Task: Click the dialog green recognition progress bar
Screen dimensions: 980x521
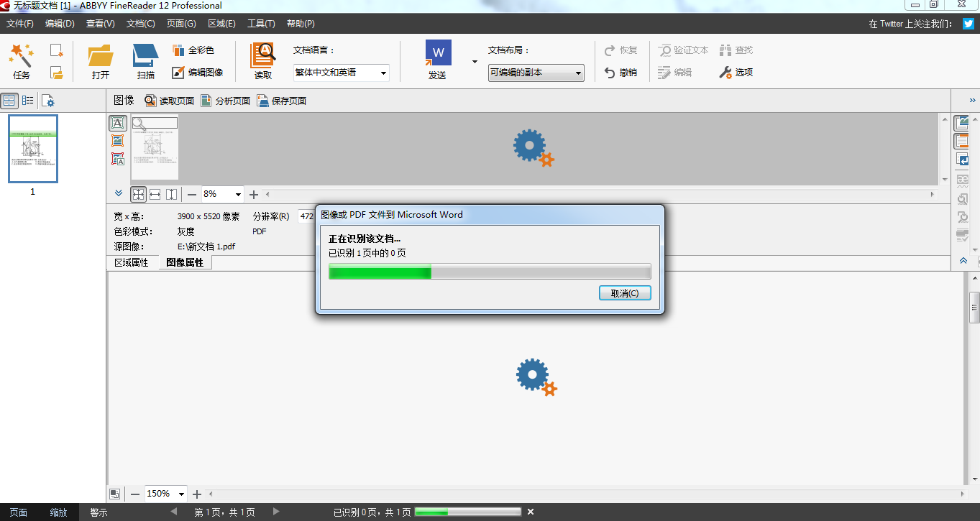Action: pyautogui.click(x=490, y=271)
